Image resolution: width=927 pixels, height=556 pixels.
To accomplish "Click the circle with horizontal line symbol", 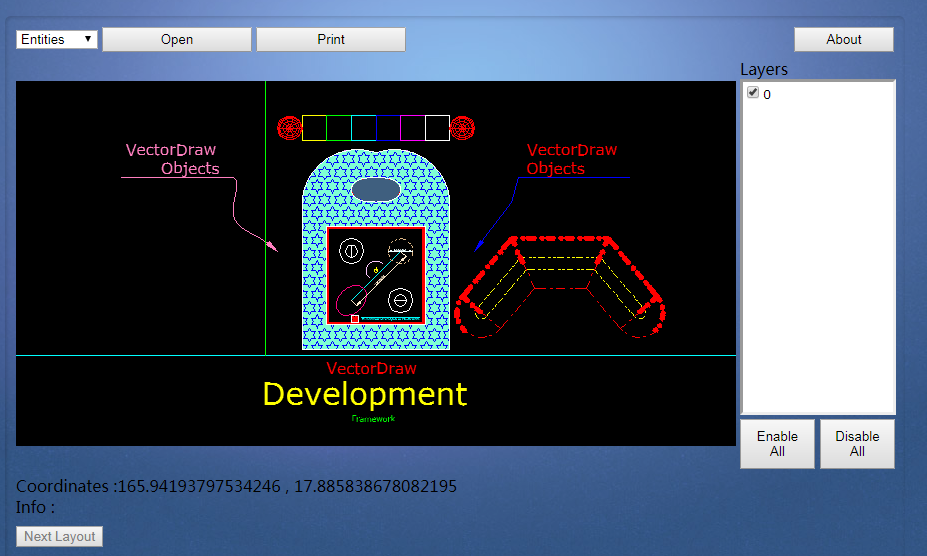I will [400, 300].
